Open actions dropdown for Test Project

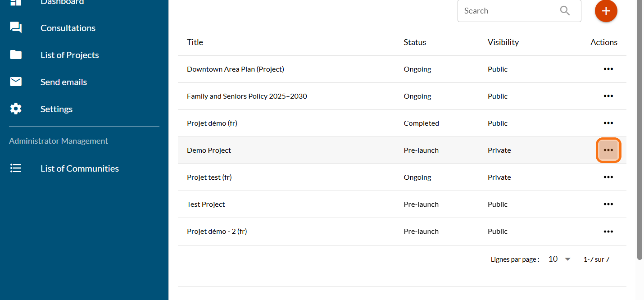coord(608,204)
